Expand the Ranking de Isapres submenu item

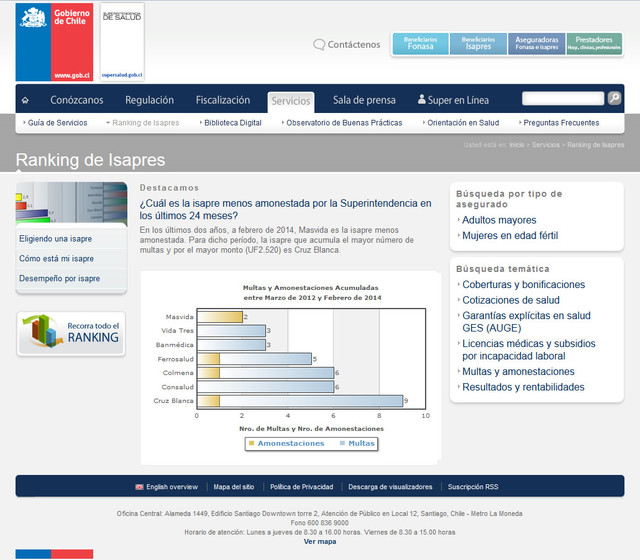(146, 123)
